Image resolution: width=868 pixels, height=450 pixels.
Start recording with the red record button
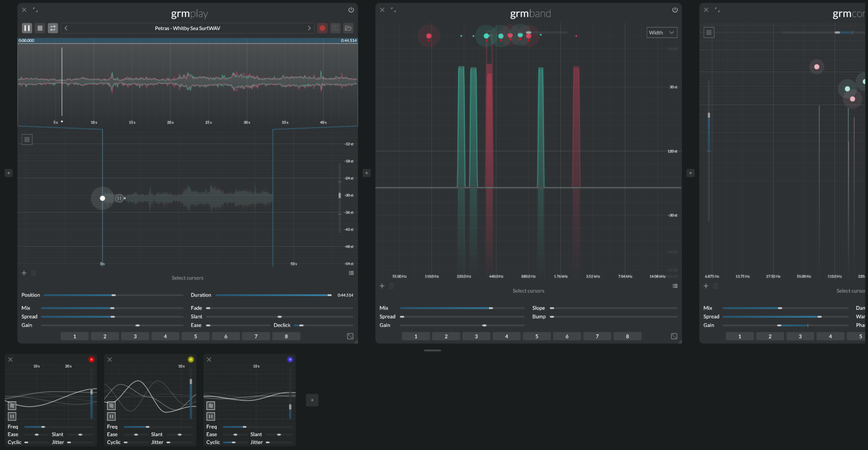[322, 28]
